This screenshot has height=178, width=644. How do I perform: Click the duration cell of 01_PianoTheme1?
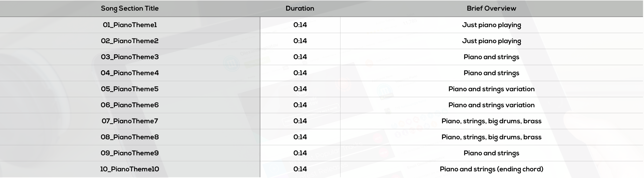coord(300,25)
